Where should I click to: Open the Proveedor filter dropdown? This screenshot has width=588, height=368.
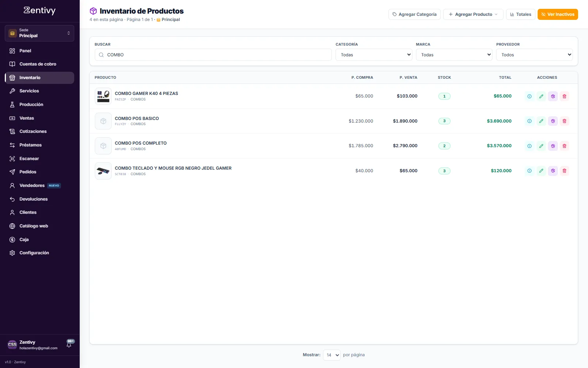534,55
